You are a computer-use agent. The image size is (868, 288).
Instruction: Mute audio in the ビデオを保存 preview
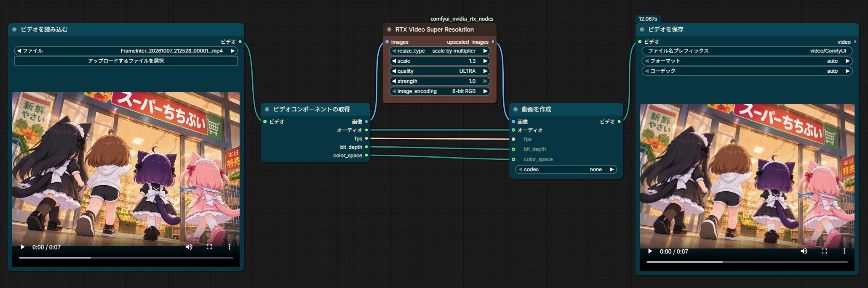[x=804, y=251]
